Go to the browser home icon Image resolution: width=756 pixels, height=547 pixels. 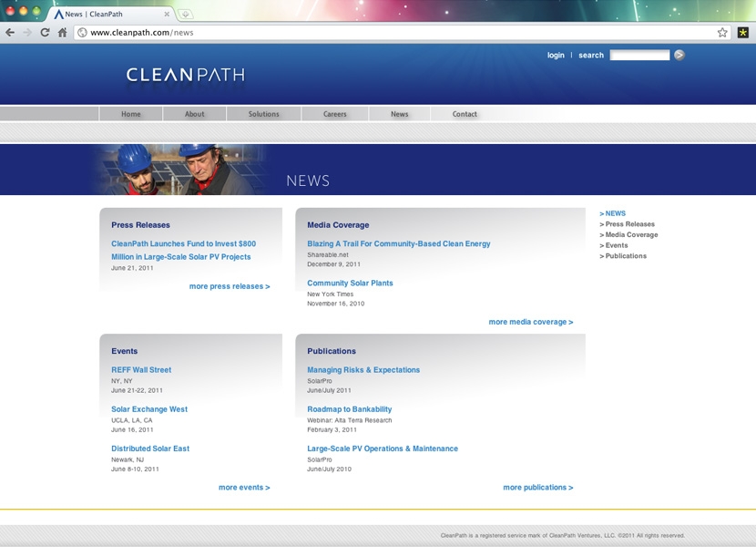point(62,32)
